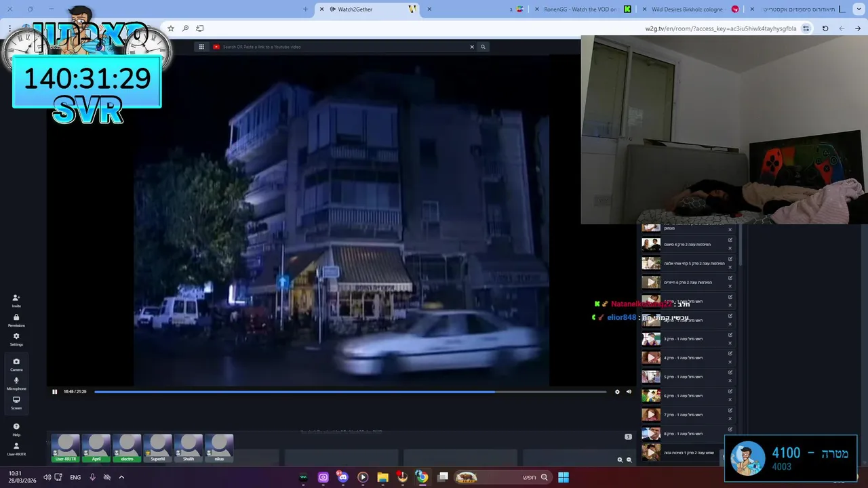This screenshot has height=488, width=868.
Task: Edit playlist item עונה 1 - פרק 5
Action: pyautogui.click(x=730, y=372)
